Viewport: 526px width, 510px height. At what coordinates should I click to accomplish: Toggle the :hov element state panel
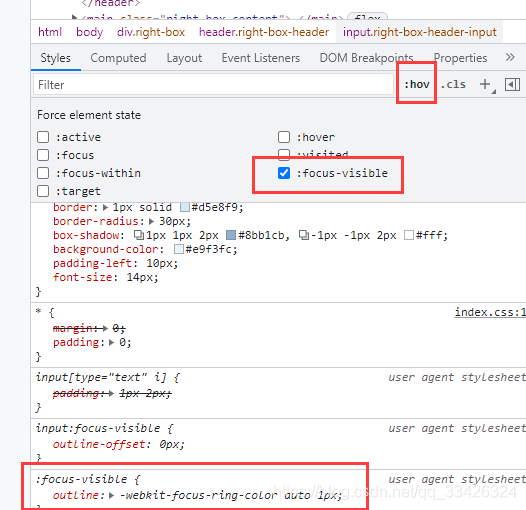(417, 84)
